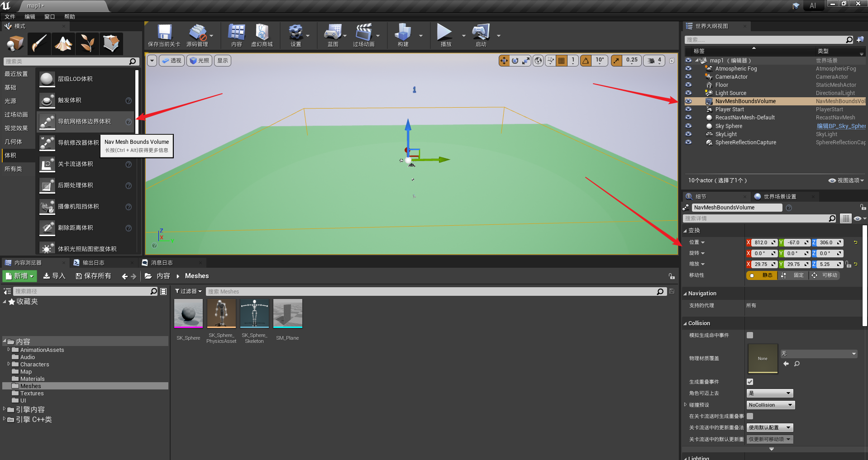Toggle visibility of Floor actor
The width and height of the screenshot is (868, 460).
point(688,85)
